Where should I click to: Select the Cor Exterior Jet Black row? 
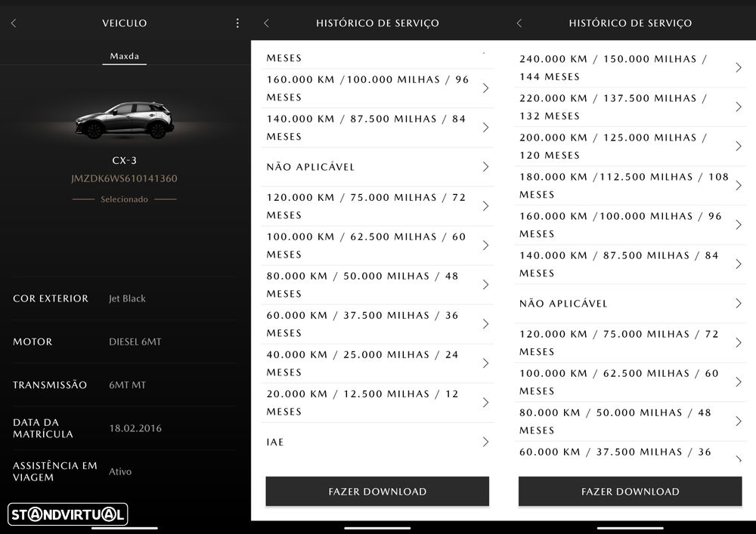click(124, 298)
